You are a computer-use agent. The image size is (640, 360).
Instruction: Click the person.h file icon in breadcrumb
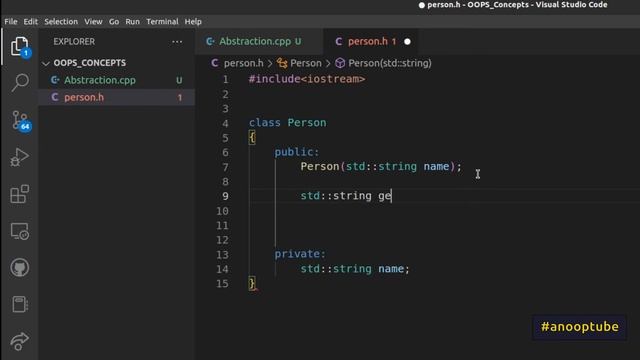click(x=215, y=63)
